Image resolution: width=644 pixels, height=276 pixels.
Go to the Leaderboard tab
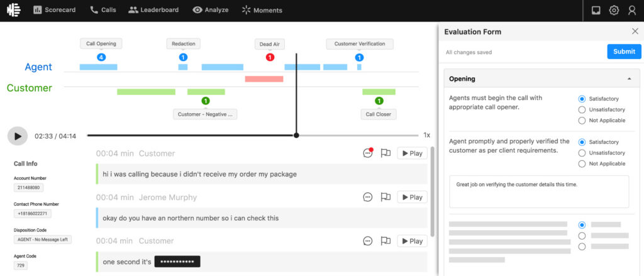click(x=153, y=10)
